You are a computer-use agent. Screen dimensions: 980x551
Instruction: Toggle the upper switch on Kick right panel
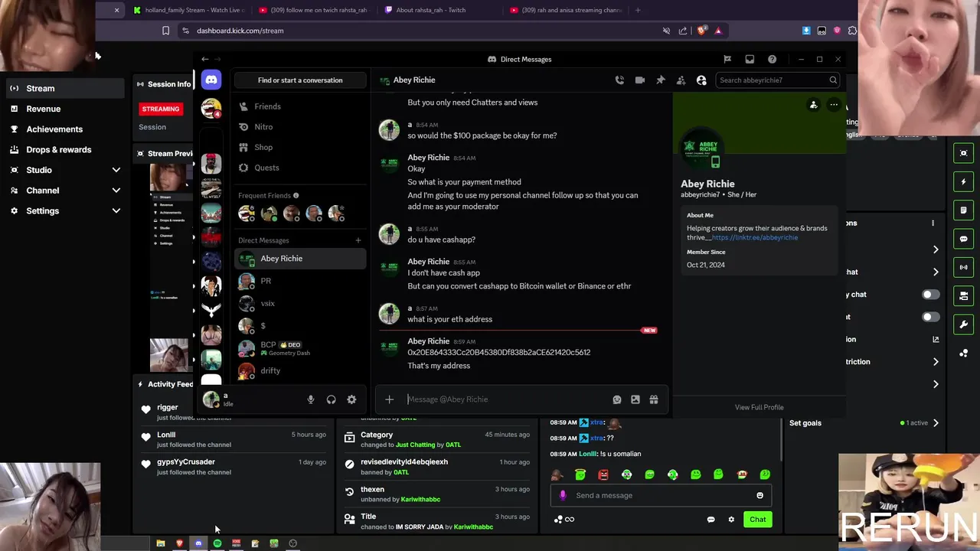tap(930, 295)
